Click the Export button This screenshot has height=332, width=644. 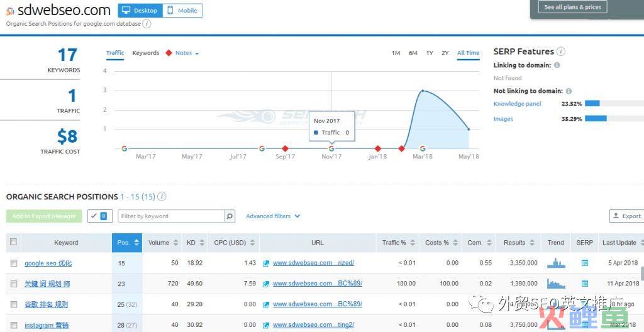pyautogui.click(x=626, y=216)
